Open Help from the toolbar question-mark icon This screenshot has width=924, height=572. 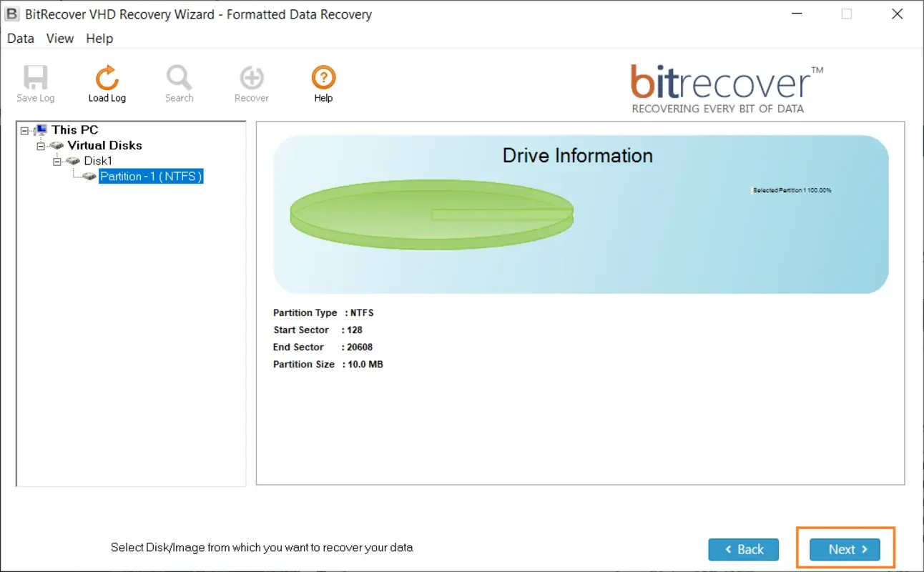click(323, 78)
